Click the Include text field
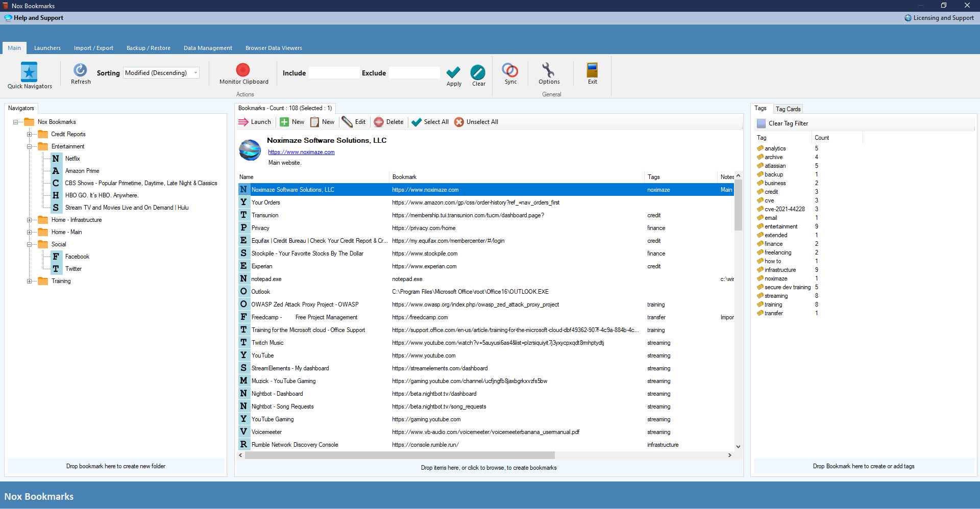 [x=334, y=73]
